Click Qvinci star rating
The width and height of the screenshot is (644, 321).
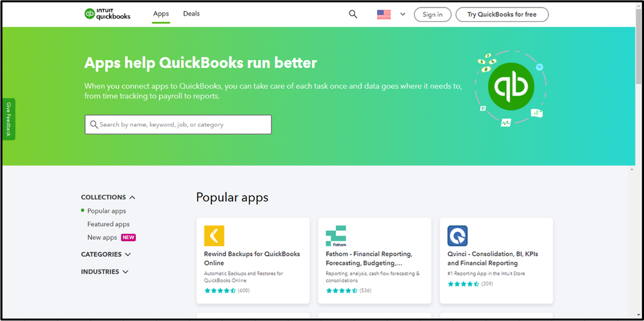click(463, 284)
